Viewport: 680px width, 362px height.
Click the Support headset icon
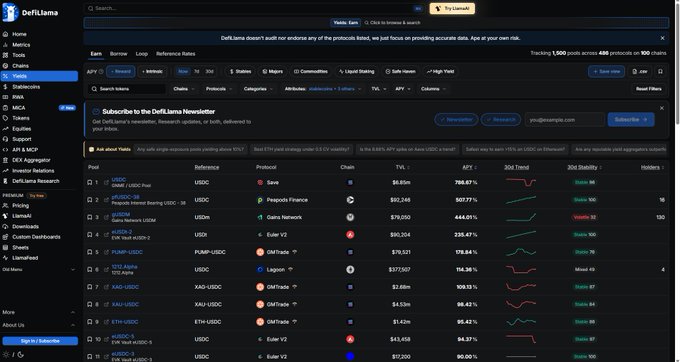click(5, 139)
